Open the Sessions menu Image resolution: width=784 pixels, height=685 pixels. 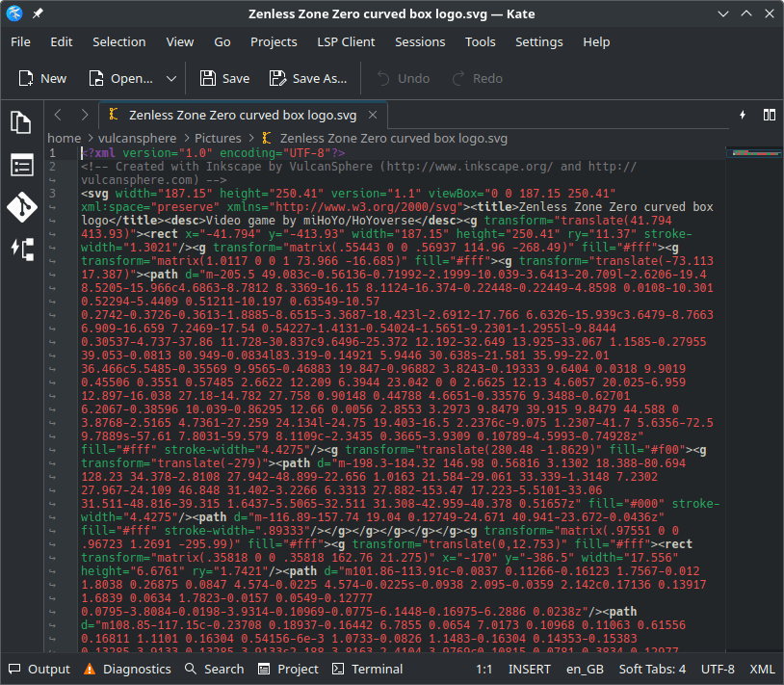(x=420, y=41)
